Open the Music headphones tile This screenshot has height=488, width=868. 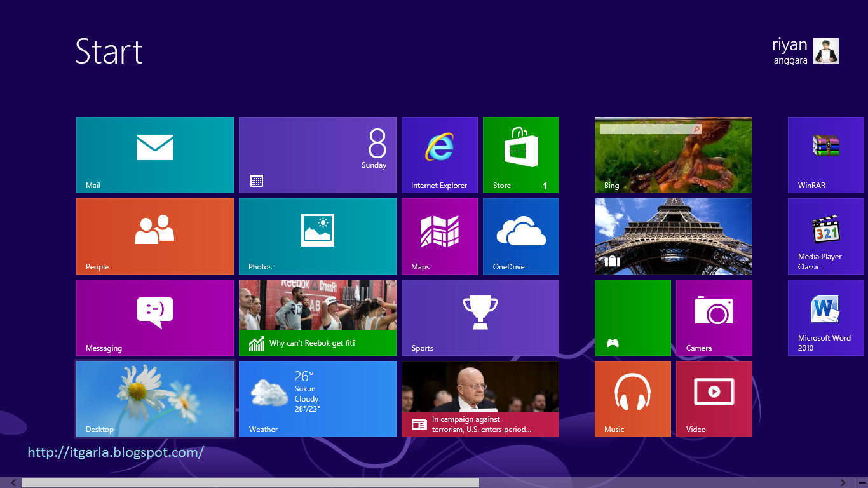(x=633, y=399)
